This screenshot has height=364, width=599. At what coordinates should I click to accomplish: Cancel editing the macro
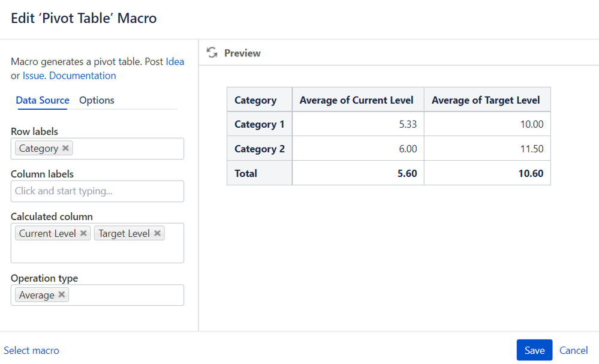573,350
